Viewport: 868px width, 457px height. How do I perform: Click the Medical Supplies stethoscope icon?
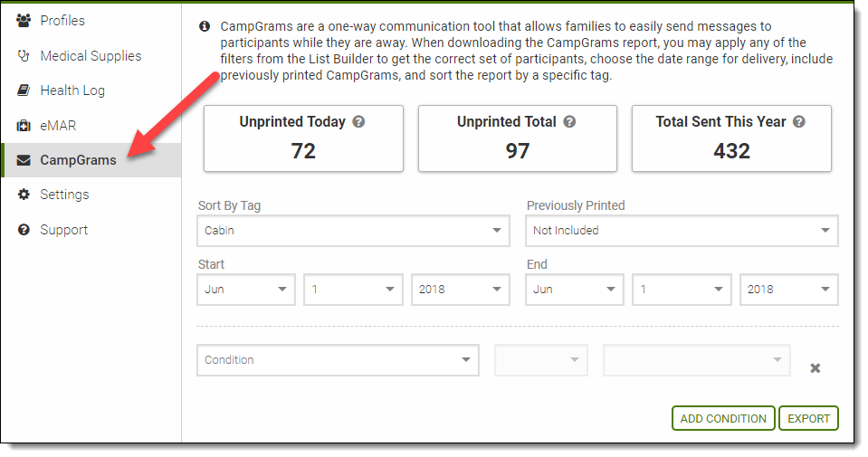[x=24, y=56]
